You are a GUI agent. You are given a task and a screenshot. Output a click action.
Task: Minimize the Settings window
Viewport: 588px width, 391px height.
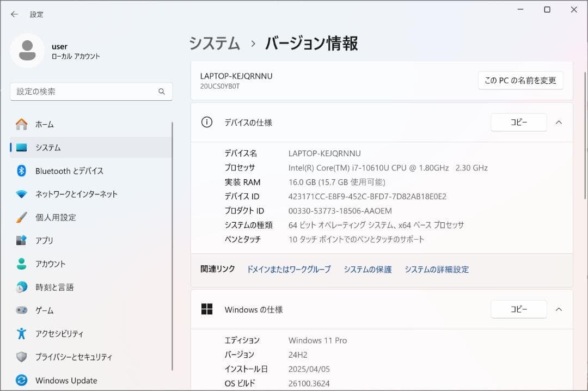pos(520,9)
